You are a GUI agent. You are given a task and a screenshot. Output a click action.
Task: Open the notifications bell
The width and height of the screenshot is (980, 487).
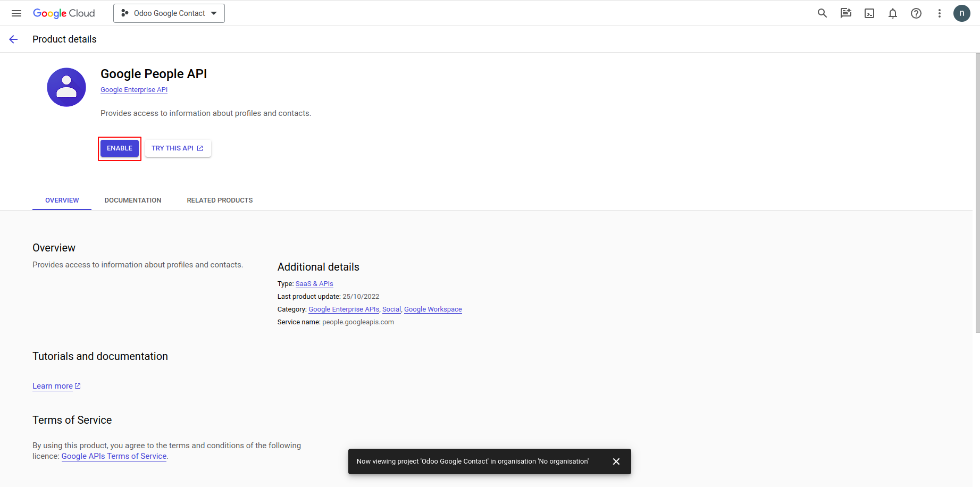click(x=893, y=13)
